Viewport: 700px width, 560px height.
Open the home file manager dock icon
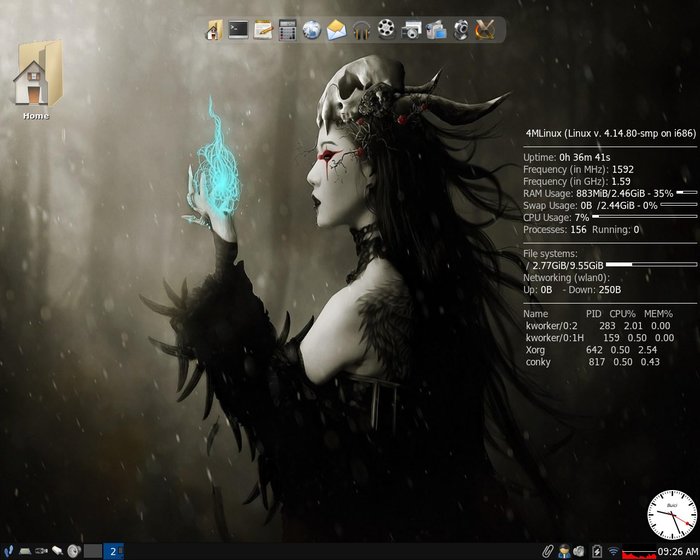pos(214,30)
